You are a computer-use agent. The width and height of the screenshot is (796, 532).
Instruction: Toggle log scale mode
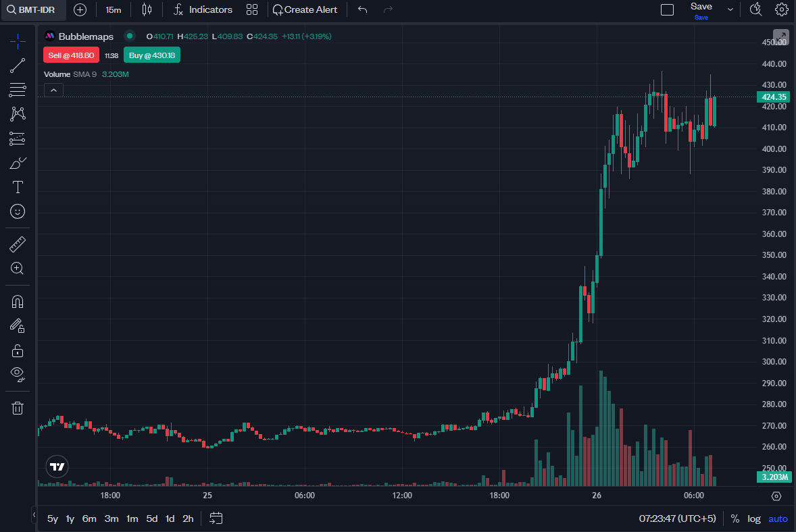754,518
